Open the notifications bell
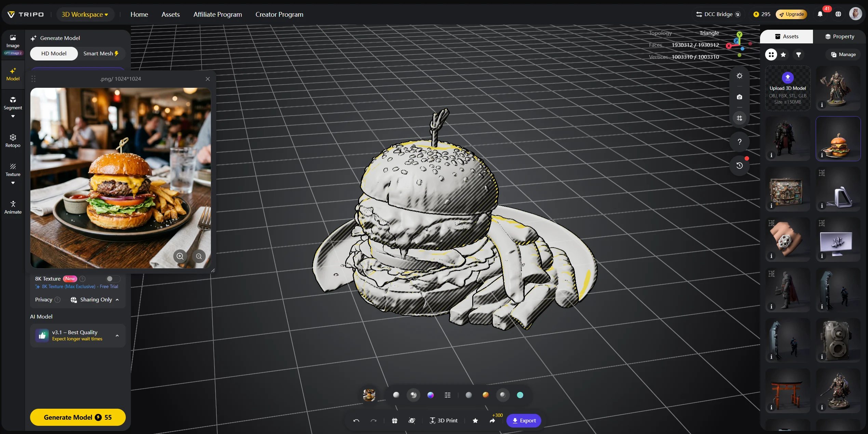 tap(820, 14)
